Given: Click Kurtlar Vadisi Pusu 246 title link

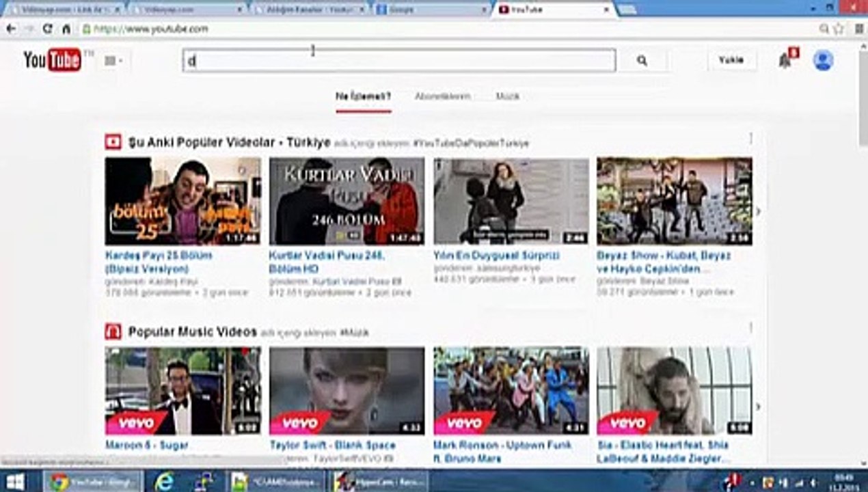Looking at the screenshot, I should point(327,262).
